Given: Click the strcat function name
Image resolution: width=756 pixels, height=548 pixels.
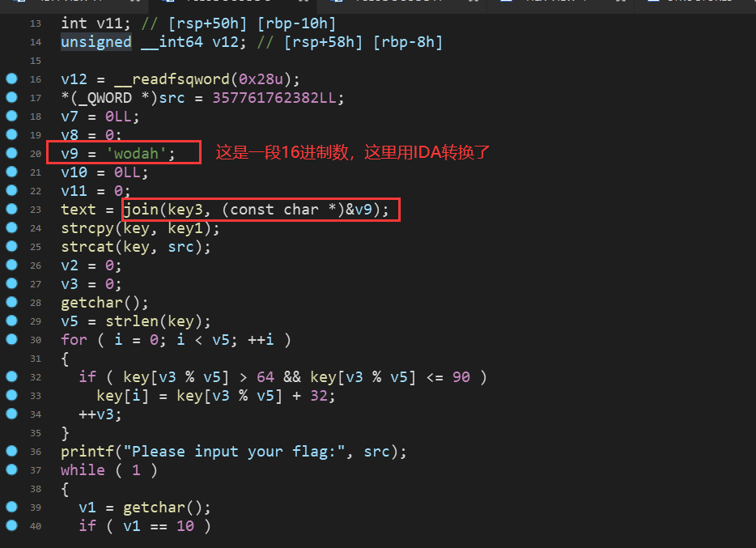Looking at the screenshot, I should pyautogui.click(x=87, y=247).
